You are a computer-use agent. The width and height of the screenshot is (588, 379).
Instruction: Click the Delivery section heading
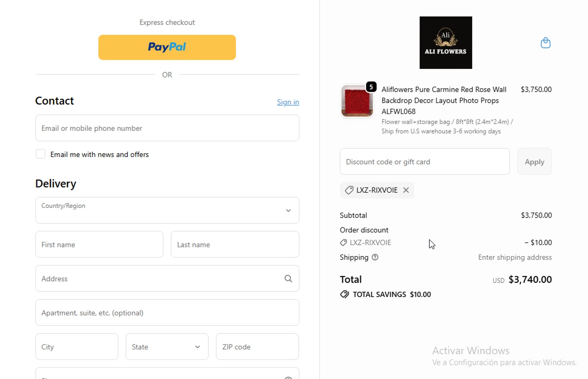click(x=56, y=184)
